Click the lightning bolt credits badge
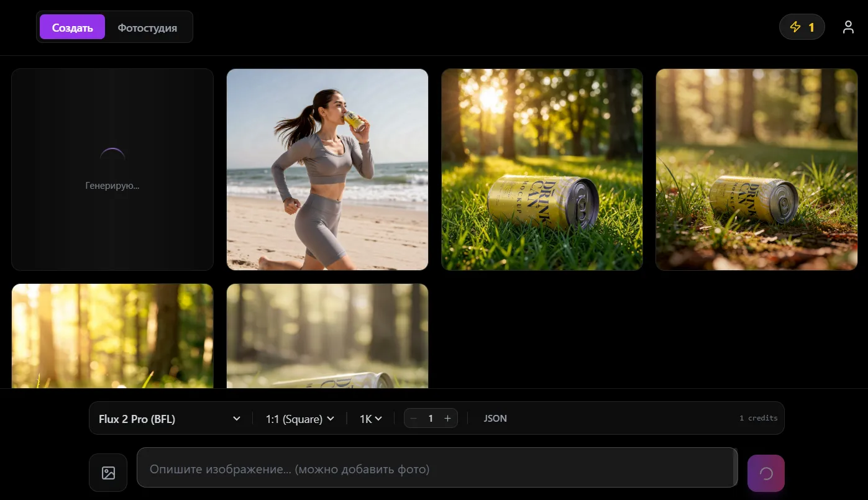This screenshot has width=868, height=500. (802, 27)
